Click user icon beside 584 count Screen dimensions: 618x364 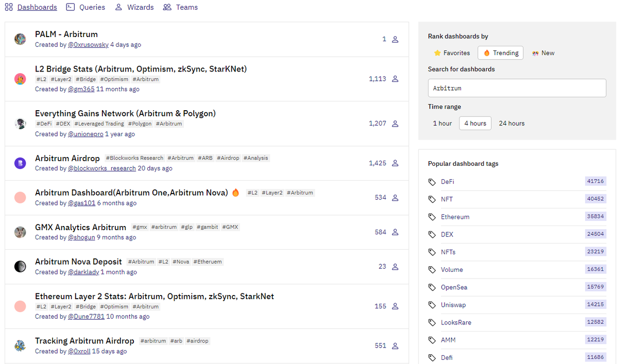point(395,232)
